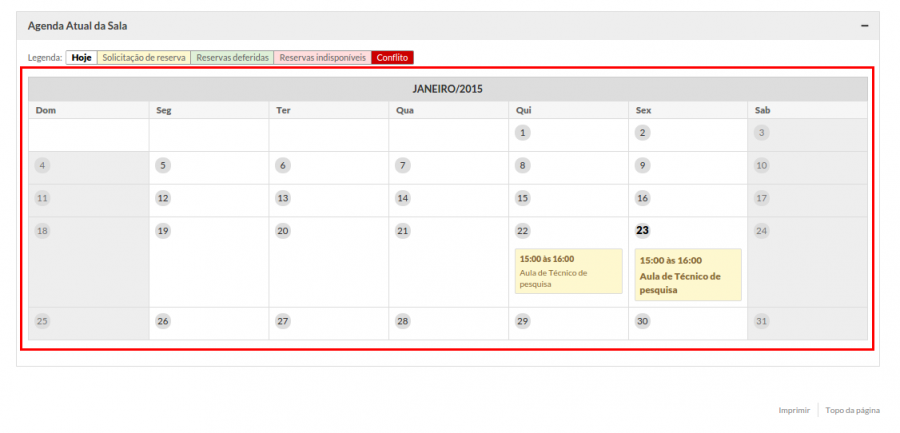The image size is (900, 433).
Task: Select day 7 in the calendar
Action: pos(403,166)
